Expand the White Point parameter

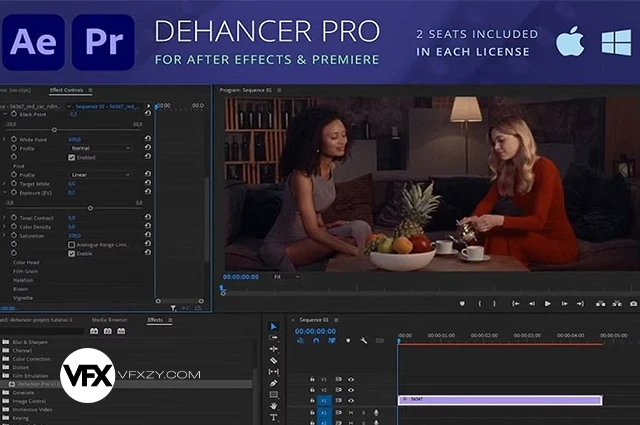(4, 139)
